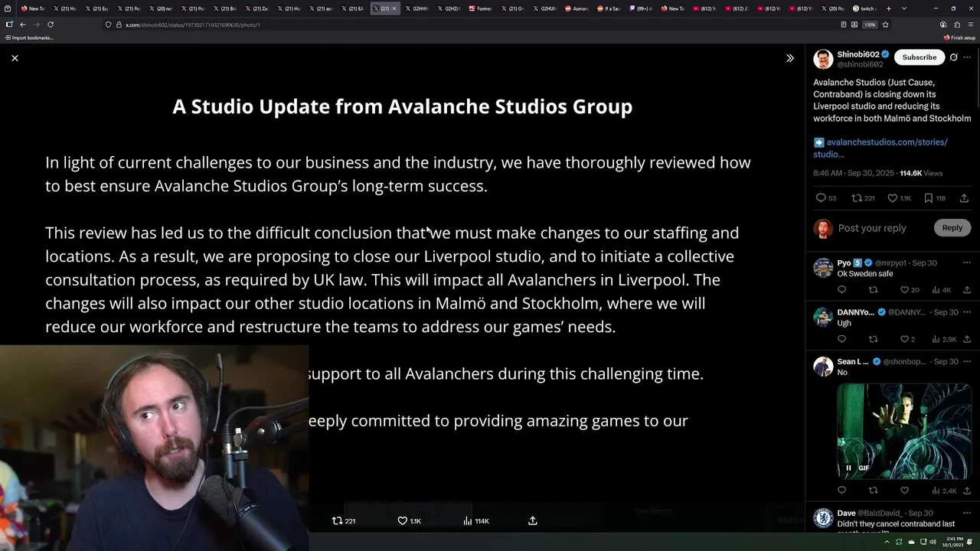Open more menu on Pyo's reply

click(967, 262)
